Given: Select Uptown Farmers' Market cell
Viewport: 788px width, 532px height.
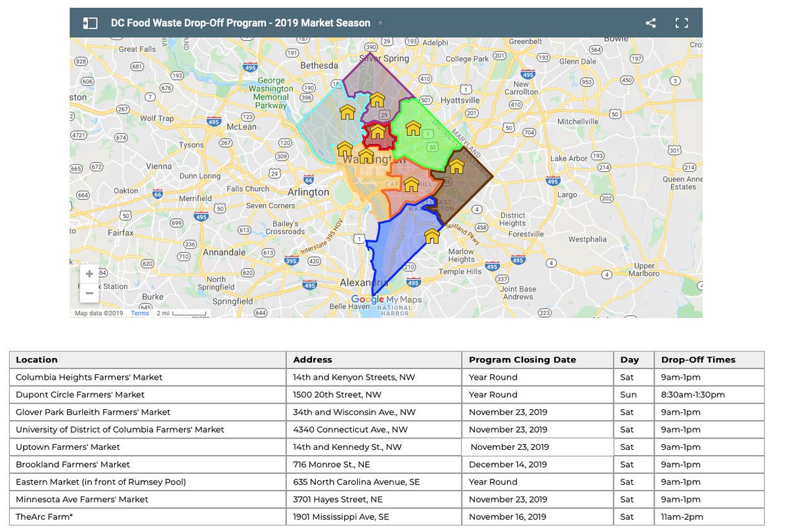Looking at the screenshot, I should click(x=148, y=447).
